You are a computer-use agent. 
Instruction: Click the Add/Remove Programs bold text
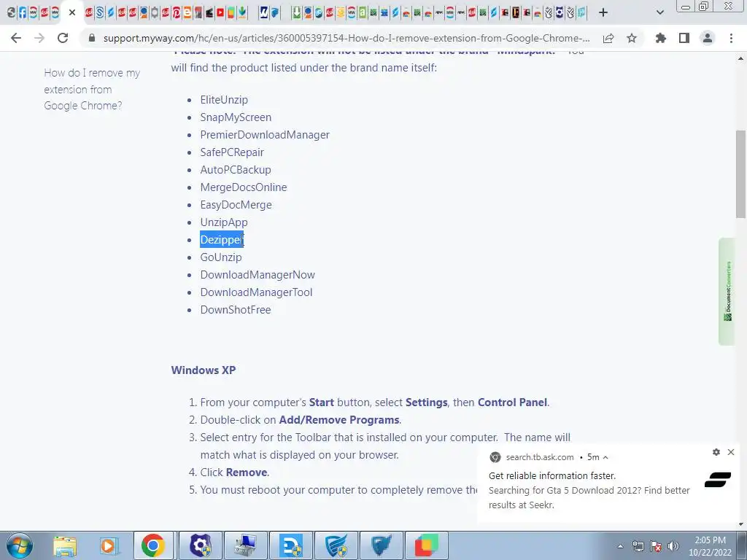[x=339, y=420]
